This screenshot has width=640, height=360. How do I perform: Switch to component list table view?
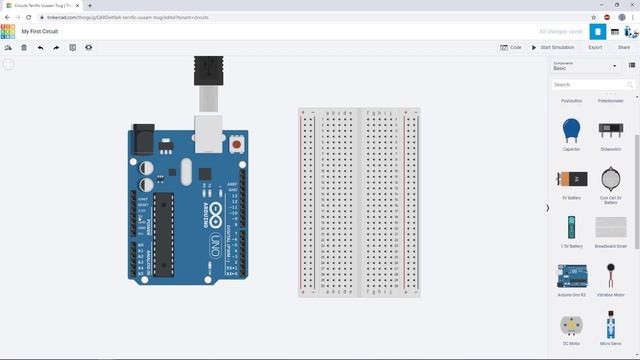click(615, 32)
